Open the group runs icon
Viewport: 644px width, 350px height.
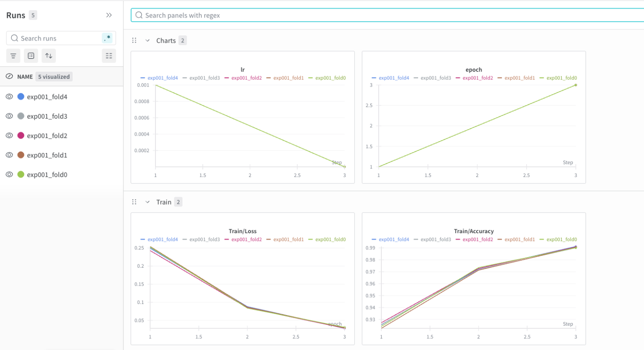31,56
